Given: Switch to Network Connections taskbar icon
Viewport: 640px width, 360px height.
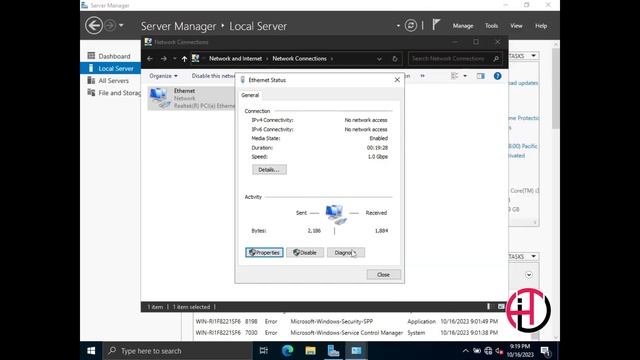Looking at the screenshot, I should [x=356, y=351].
